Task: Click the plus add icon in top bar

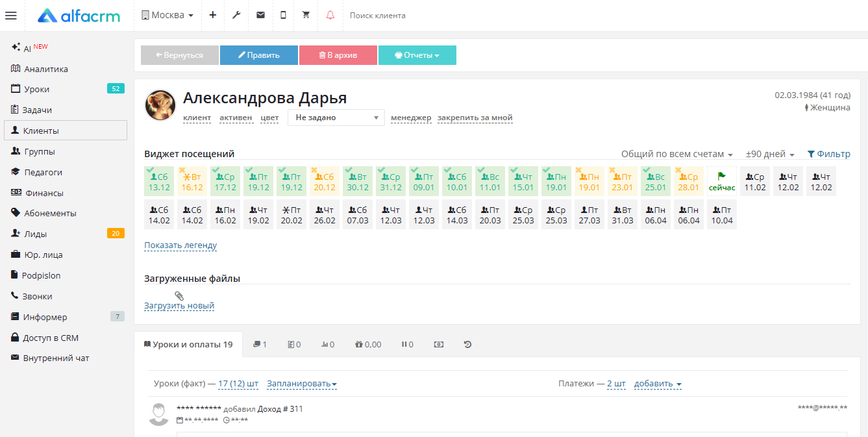Action: click(212, 15)
